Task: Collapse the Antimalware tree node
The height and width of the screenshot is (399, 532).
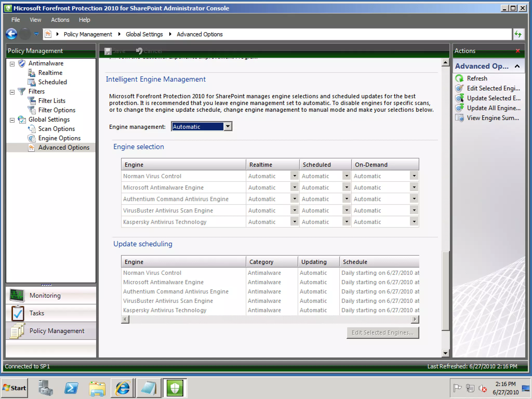Action: coord(12,64)
